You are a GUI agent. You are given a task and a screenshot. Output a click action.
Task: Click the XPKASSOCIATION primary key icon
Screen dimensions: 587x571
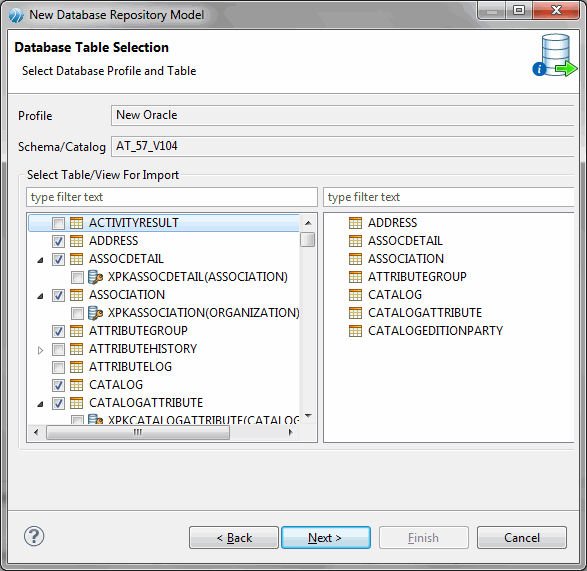click(95, 313)
